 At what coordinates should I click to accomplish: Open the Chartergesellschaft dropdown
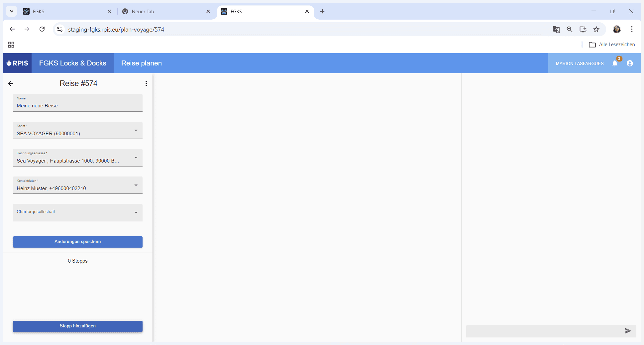[x=78, y=212]
